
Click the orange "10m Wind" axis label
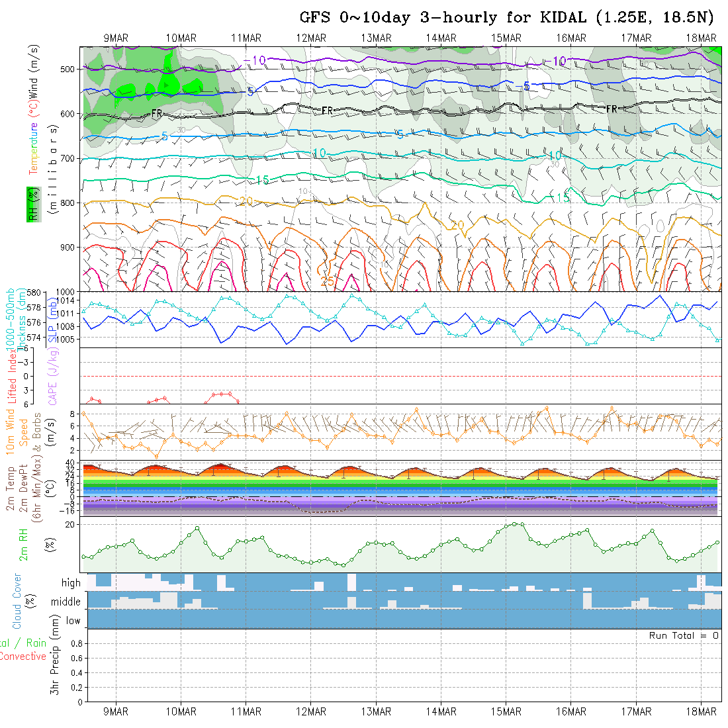coord(11,432)
